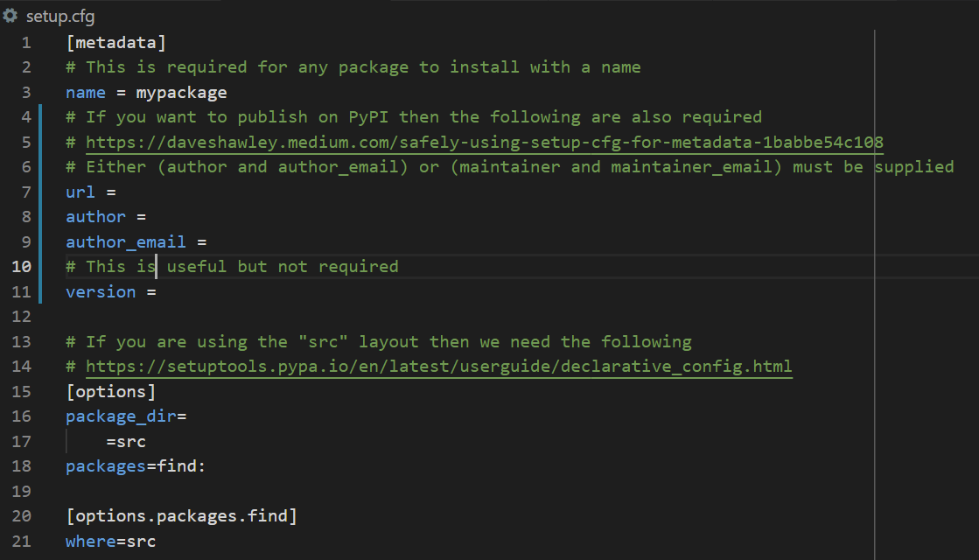This screenshot has height=560, width=979.
Task: Click the [options.packages.find] section header
Action: [182, 516]
